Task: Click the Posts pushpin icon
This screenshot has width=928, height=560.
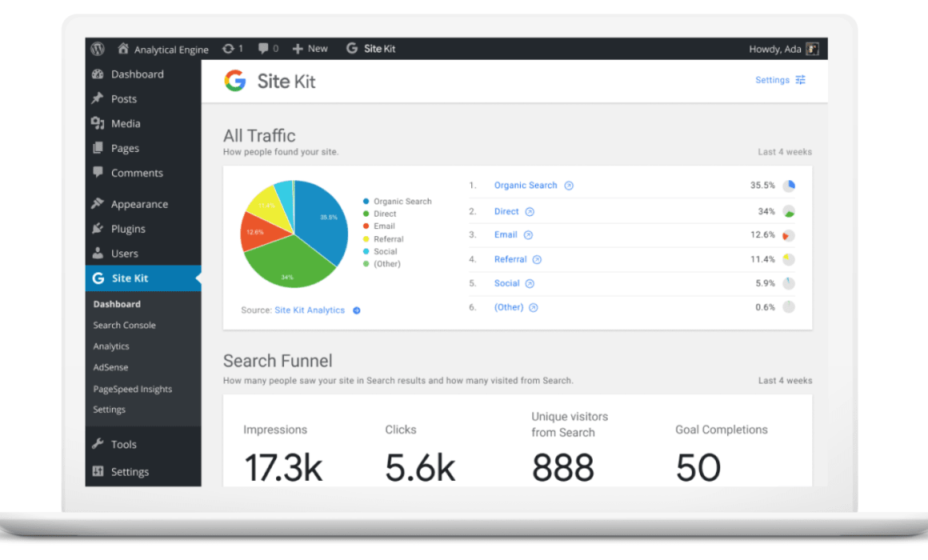Action: pyautogui.click(x=98, y=98)
